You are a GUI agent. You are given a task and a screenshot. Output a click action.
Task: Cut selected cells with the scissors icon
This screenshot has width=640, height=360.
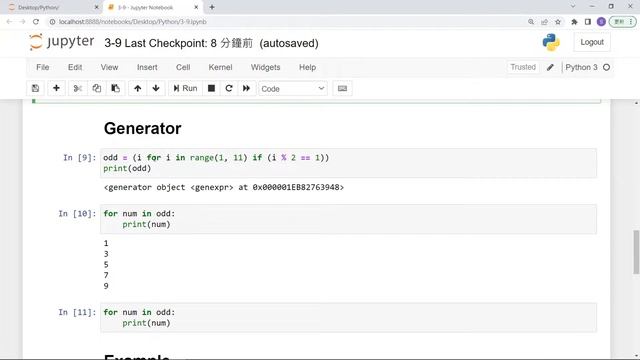pyautogui.click(x=78, y=88)
